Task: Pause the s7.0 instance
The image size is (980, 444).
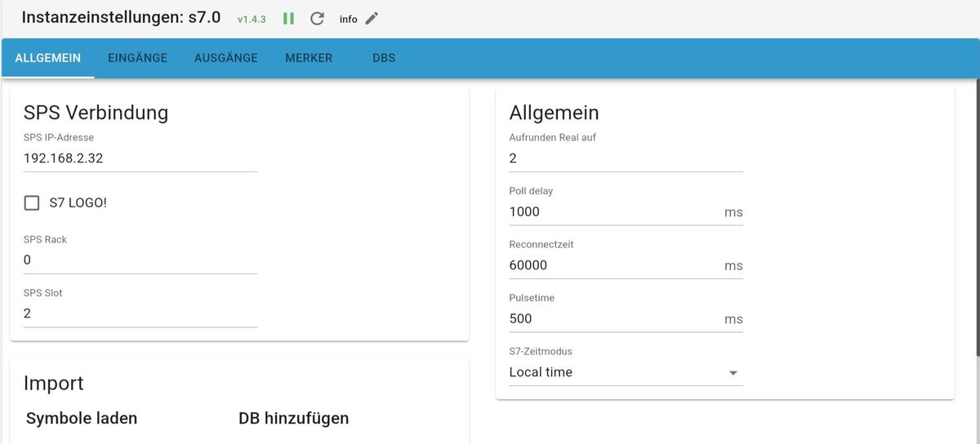Action: 288,18
